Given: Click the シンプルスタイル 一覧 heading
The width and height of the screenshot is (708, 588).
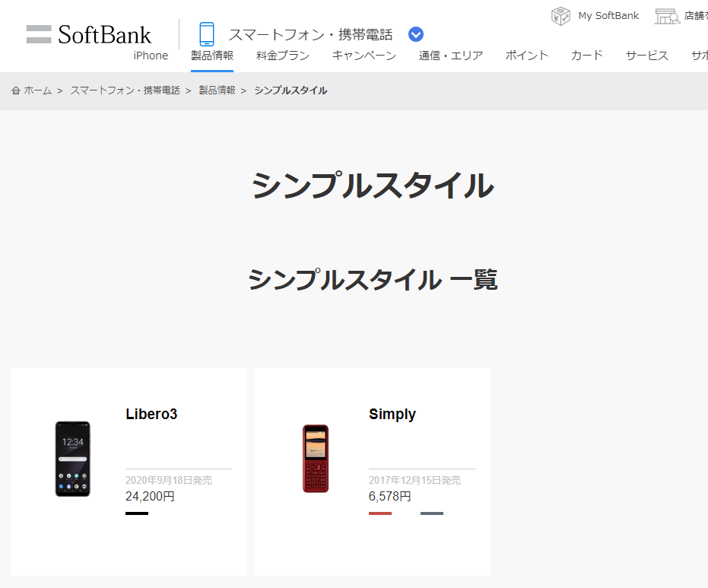Looking at the screenshot, I should click(x=373, y=280).
